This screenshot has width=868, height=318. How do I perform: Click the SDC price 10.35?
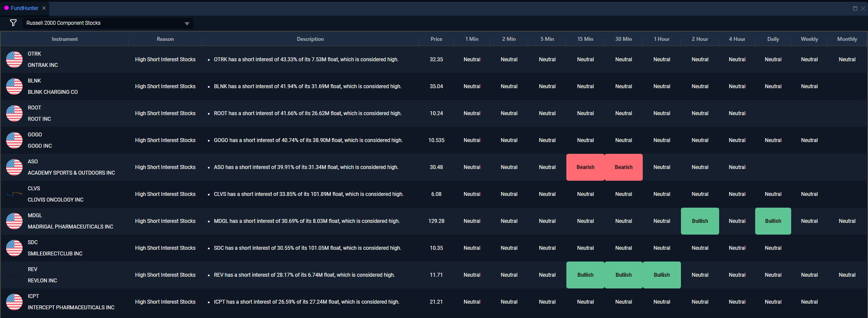click(436, 248)
